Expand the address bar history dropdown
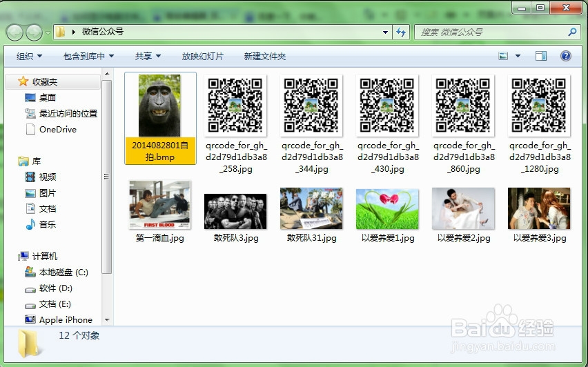588x367 pixels. 385,32
